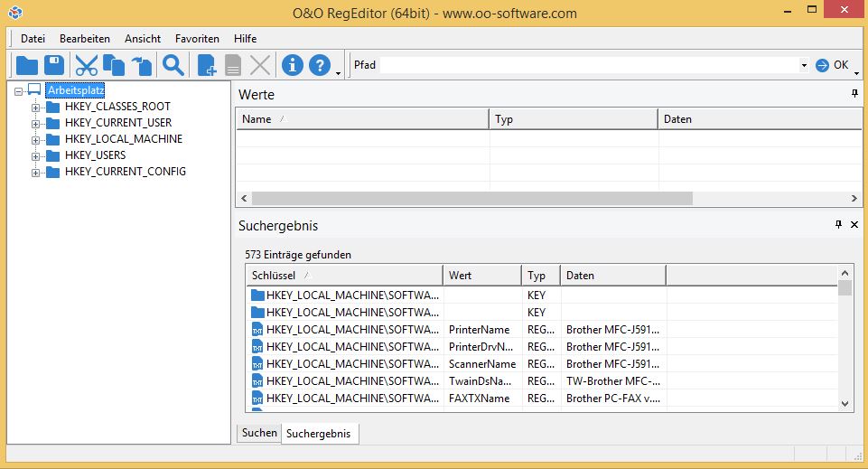Click the grayed edit document icon
Screen dimensions: 868x469
coord(233,65)
